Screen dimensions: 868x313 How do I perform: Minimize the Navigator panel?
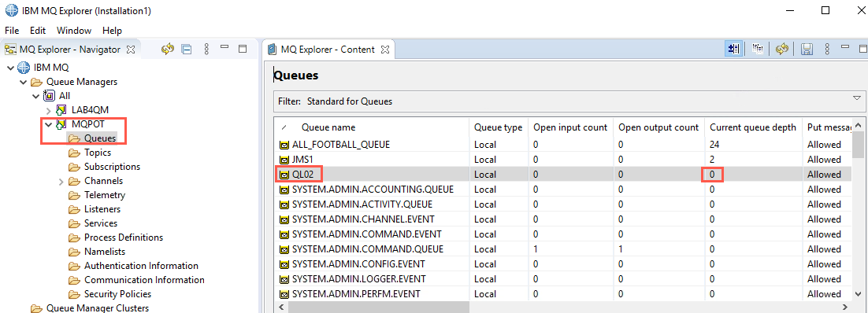224,47
